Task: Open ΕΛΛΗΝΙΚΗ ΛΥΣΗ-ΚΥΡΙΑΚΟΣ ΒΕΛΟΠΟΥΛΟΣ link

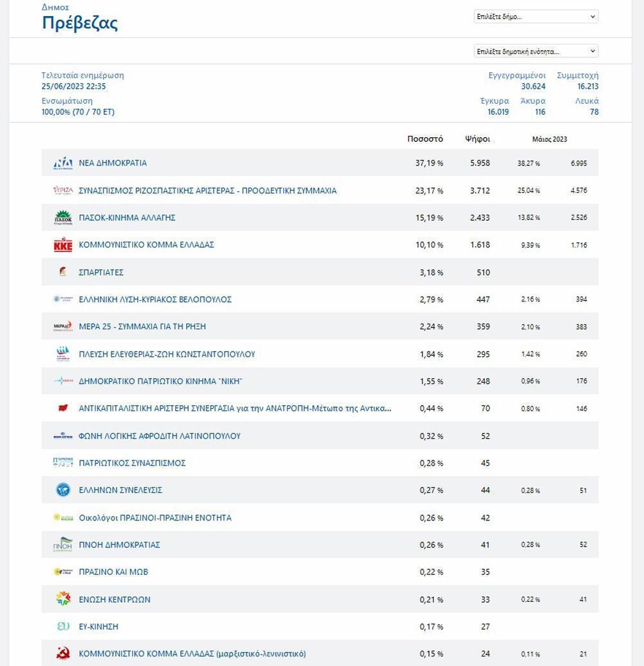Action: (x=155, y=300)
